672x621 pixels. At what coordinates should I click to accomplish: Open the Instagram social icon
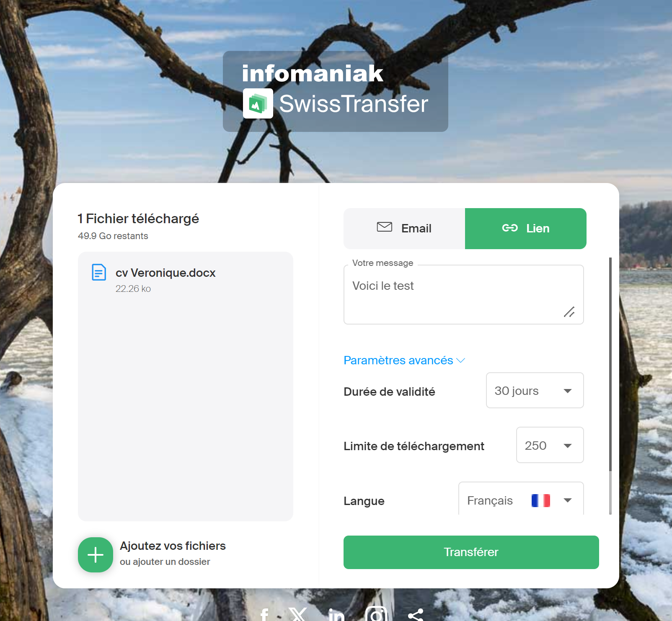[x=376, y=614]
